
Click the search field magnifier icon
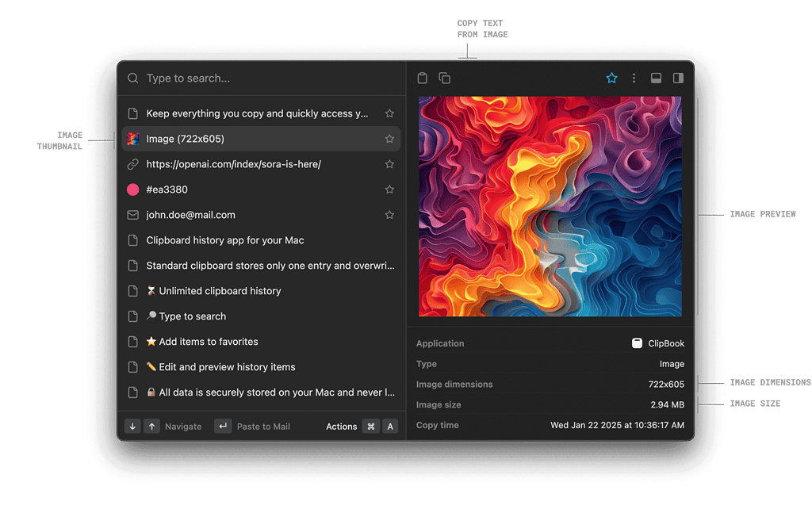point(133,78)
